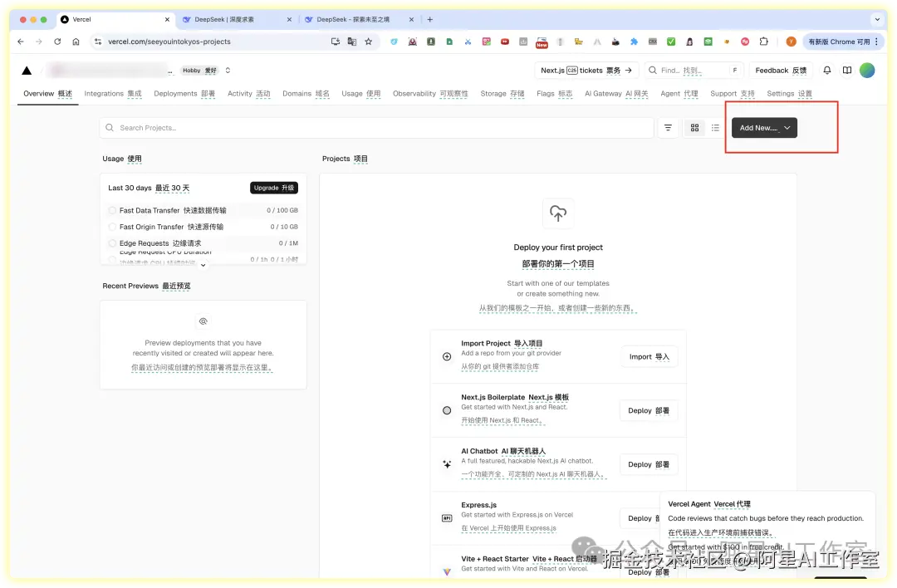Viewport: 897px width, 588px height.
Task: Open the Overview tab
Action: point(47,93)
